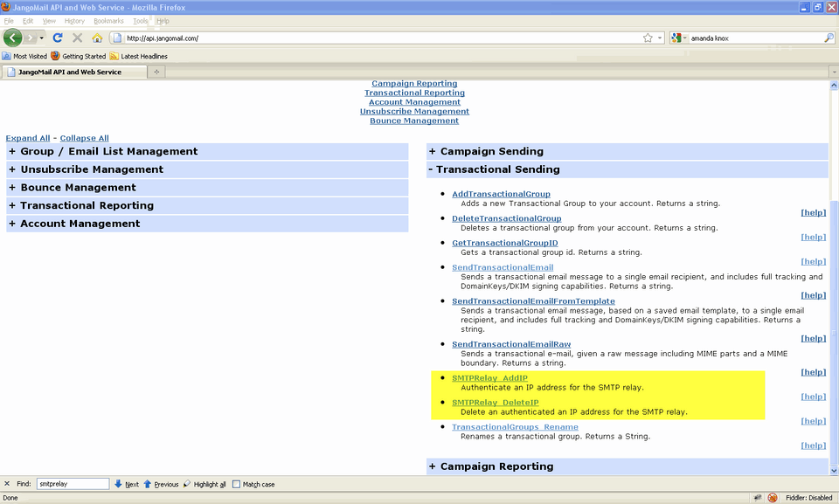Select the JangoMail API and Web Service tab
Viewport: 839px width, 504px height.
(x=73, y=72)
